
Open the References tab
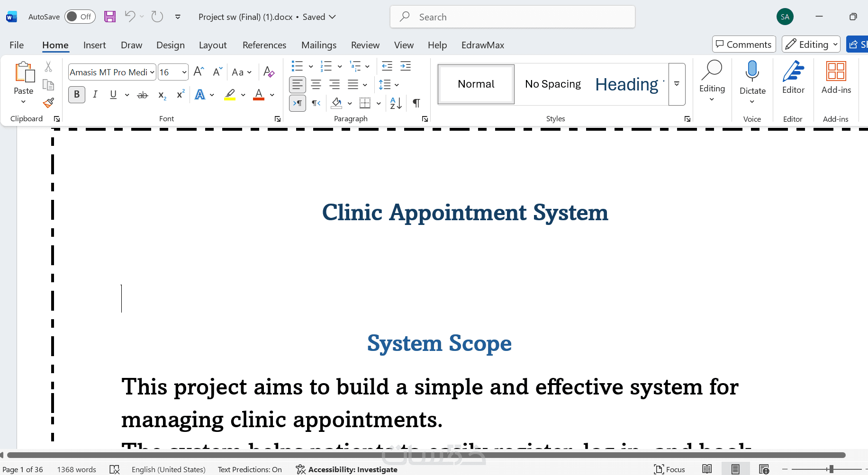(x=264, y=45)
